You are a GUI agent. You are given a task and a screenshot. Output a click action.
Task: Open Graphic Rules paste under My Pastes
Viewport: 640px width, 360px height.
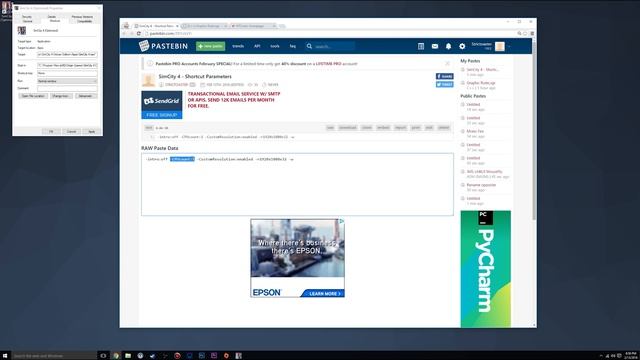[x=481, y=83]
